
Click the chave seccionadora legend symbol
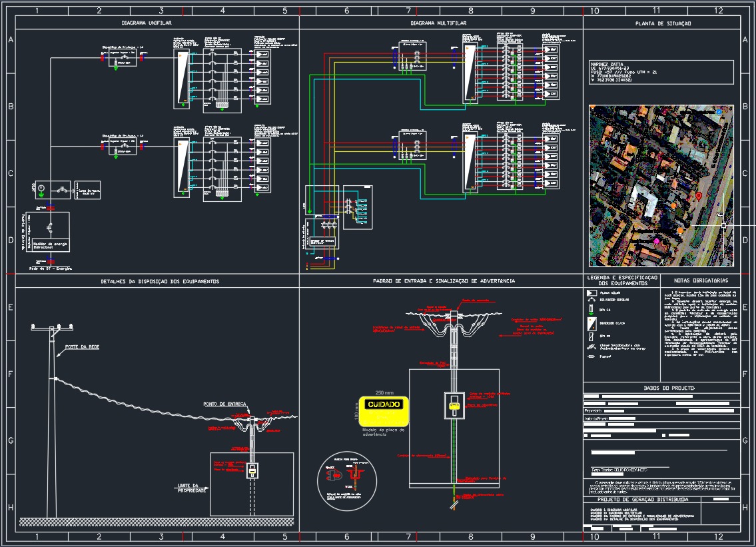click(591, 347)
